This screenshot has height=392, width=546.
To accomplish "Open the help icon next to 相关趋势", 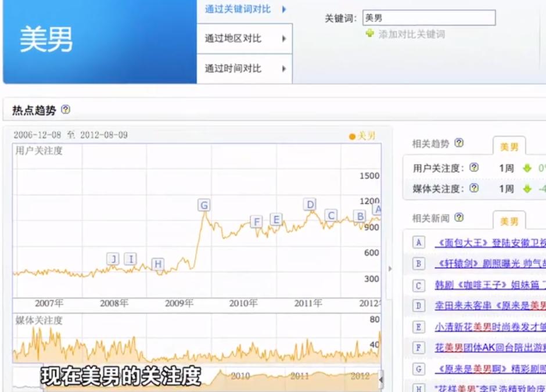I will pyautogui.click(x=458, y=143).
